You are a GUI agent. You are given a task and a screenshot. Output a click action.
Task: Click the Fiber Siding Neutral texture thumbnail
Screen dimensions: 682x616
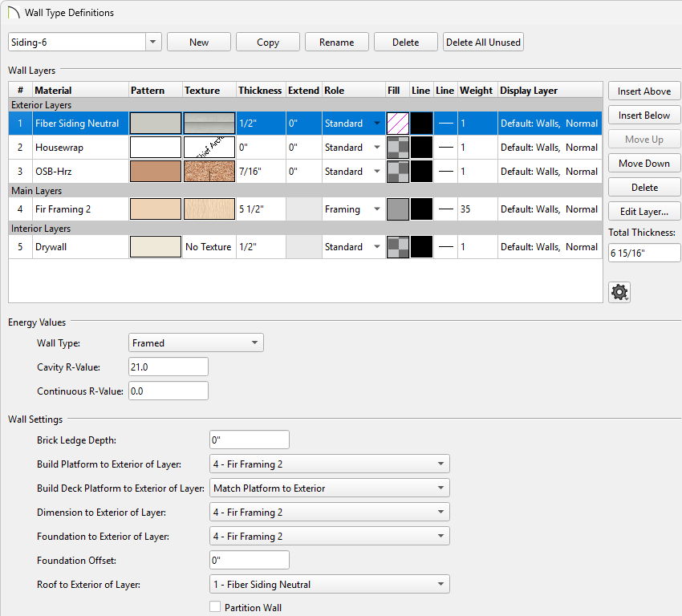click(x=209, y=124)
